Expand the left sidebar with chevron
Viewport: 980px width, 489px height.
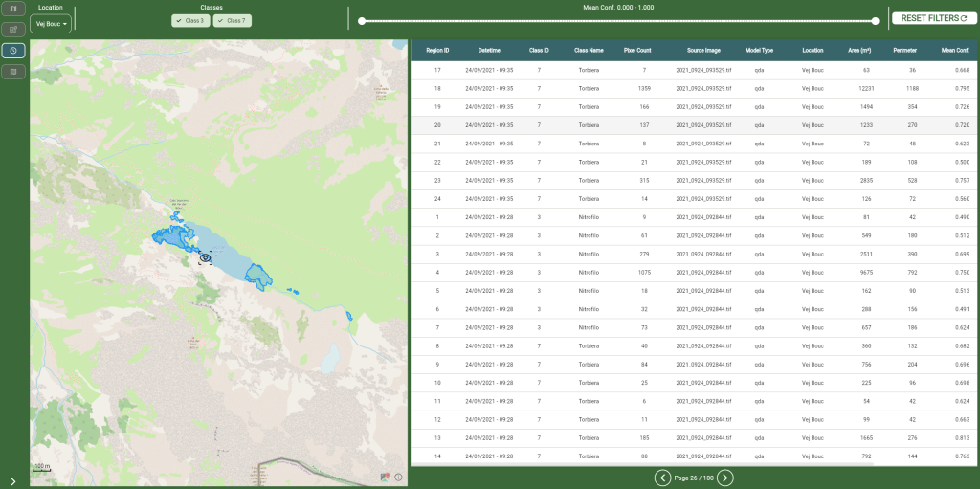pos(13,481)
